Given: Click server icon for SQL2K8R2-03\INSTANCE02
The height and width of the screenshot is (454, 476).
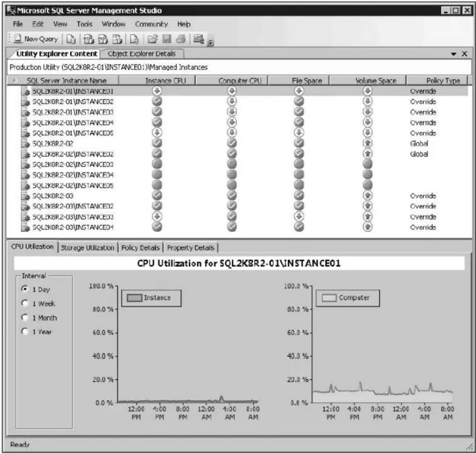Looking at the screenshot, I should (x=26, y=206).
